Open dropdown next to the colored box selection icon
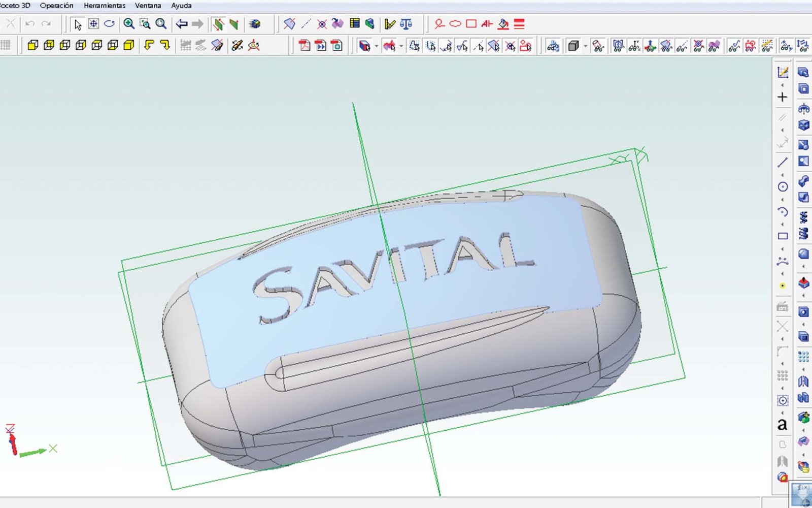This screenshot has height=508, width=812. (376, 46)
